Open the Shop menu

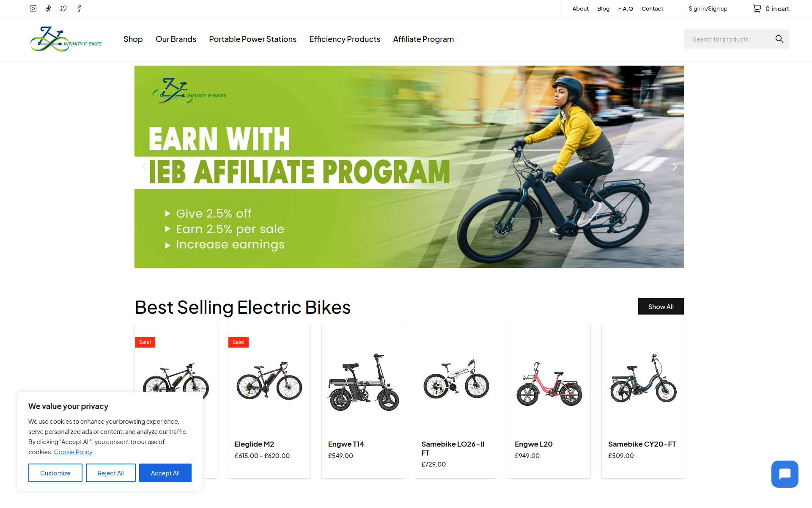pyautogui.click(x=133, y=39)
